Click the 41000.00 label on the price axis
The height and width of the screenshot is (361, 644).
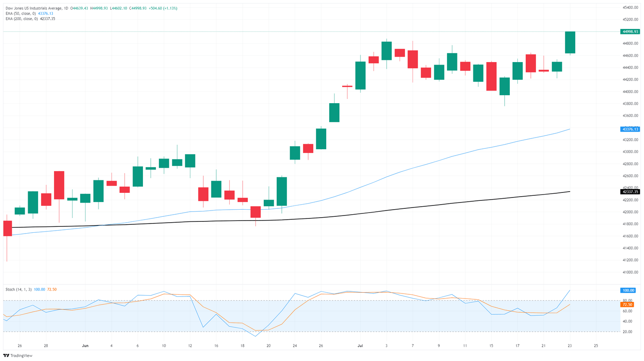tap(630, 272)
